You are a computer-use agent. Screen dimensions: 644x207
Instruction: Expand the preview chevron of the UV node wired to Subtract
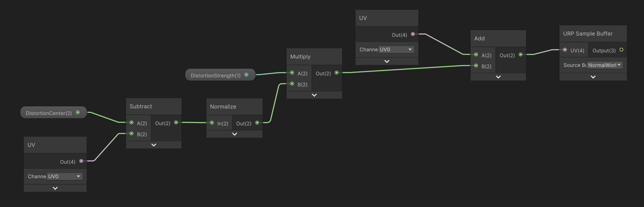pos(55,188)
